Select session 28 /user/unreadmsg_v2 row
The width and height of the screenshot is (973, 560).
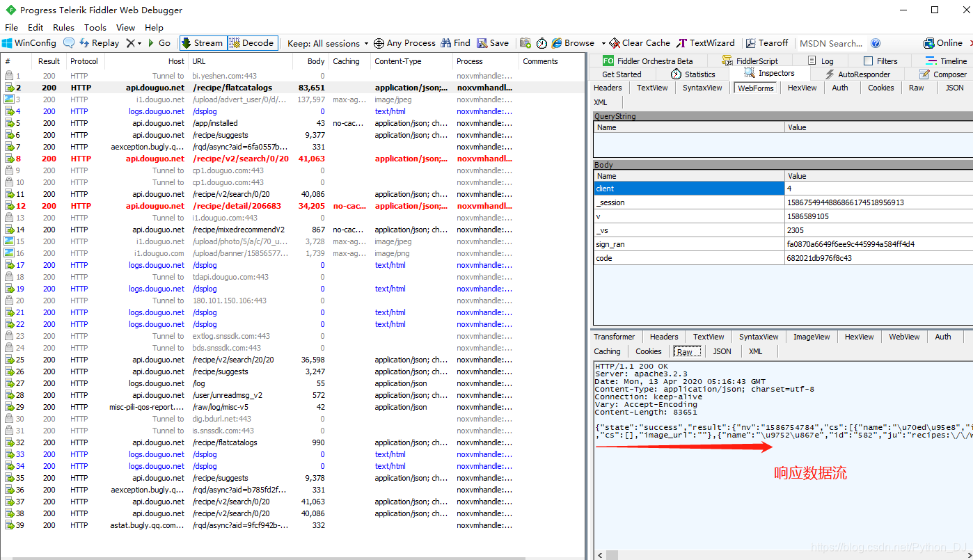coord(292,395)
